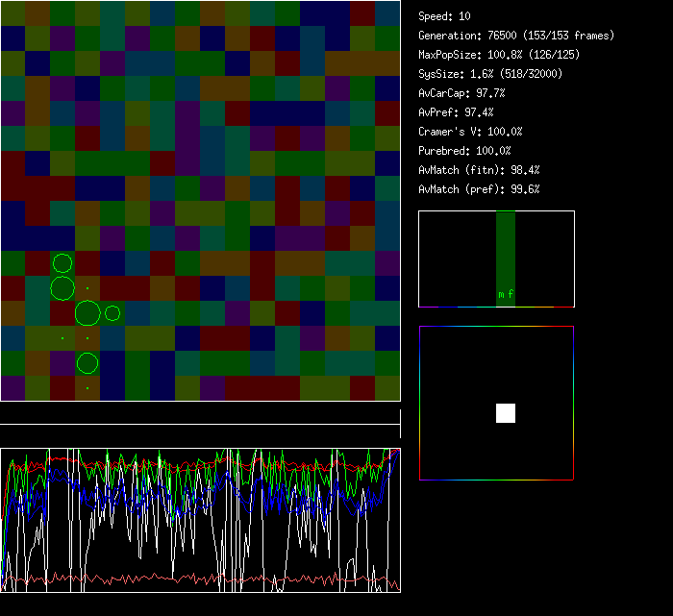Click the empty strip between grid and graph

(x=200, y=414)
